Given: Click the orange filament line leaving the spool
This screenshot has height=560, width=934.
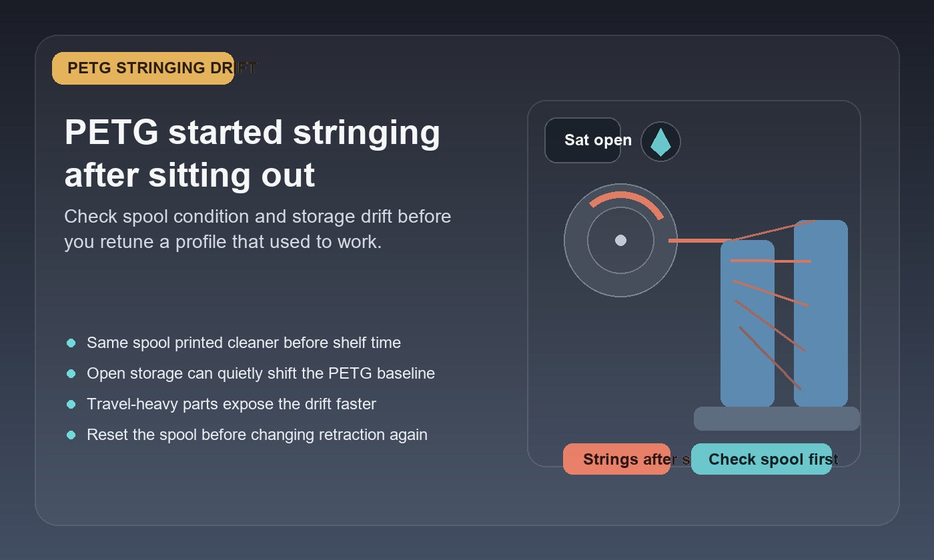Looking at the screenshot, I should pyautogui.click(x=700, y=240).
